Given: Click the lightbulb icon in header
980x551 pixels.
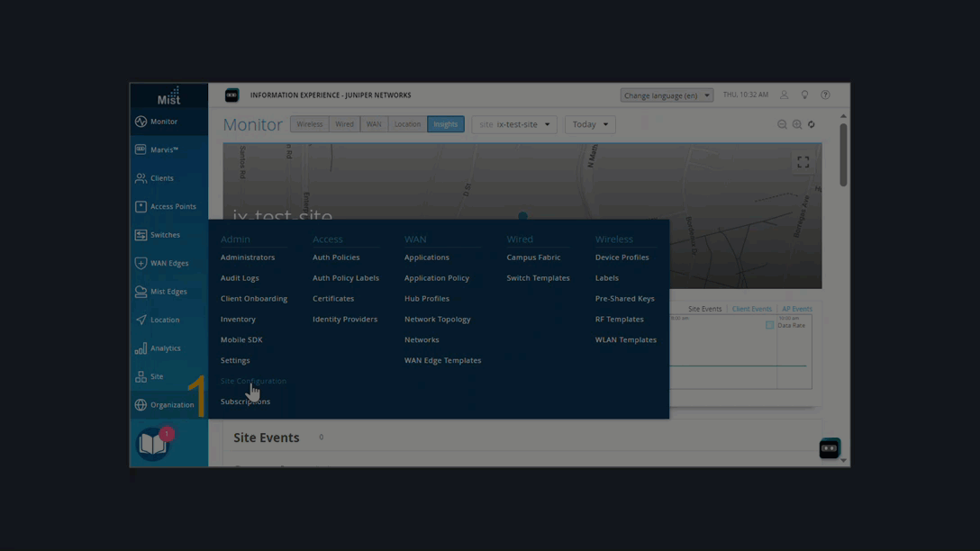Looking at the screenshot, I should 804,95.
